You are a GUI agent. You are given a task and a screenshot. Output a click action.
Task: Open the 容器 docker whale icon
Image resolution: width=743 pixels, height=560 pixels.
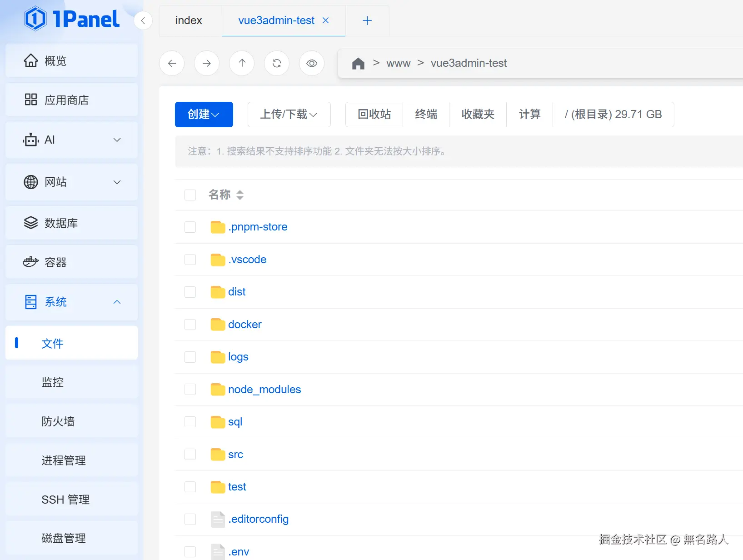(31, 262)
